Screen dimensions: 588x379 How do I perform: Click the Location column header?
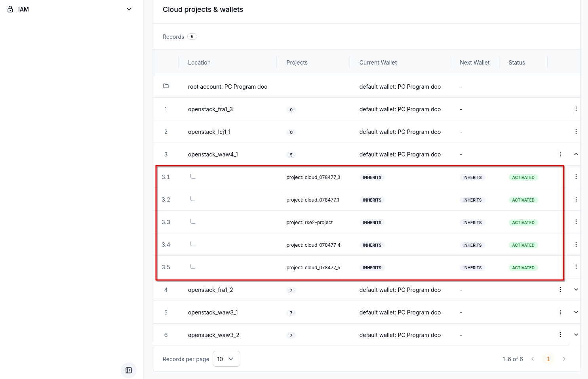pyautogui.click(x=199, y=63)
